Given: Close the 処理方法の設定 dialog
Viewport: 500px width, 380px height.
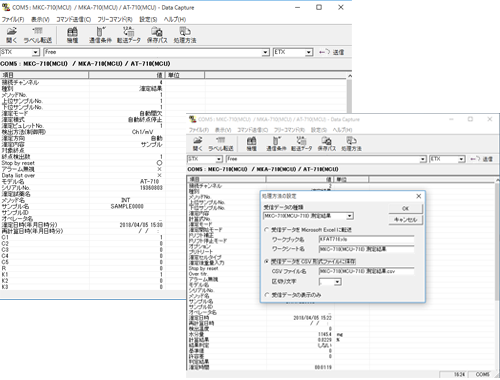Looking at the screenshot, I should point(419,196).
